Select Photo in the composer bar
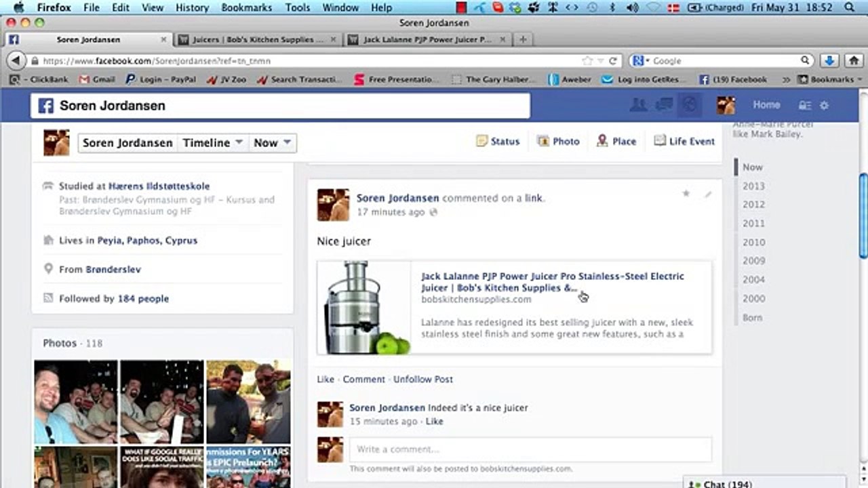The height and width of the screenshot is (488, 868). click(x=558, y=142)
